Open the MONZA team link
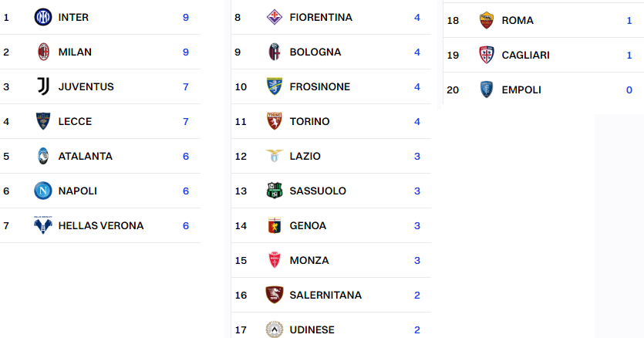This screenshot has width=644, height=338. click(309, 261)
